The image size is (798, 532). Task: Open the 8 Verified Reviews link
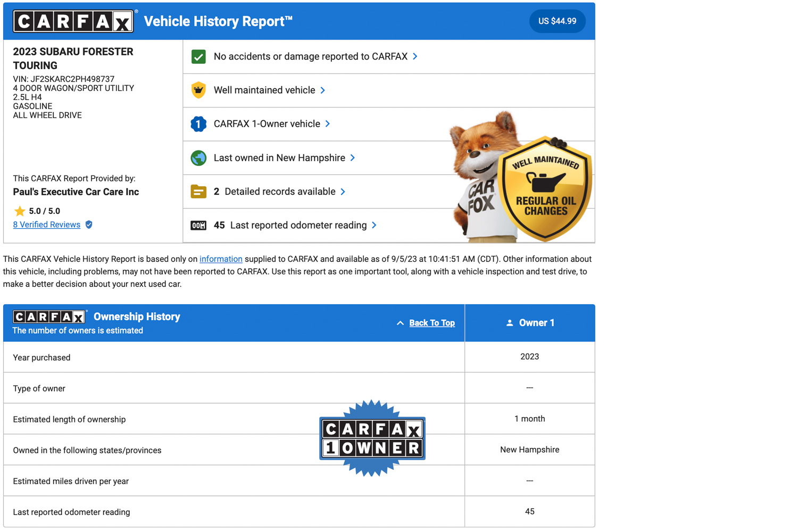click(47, 225)
